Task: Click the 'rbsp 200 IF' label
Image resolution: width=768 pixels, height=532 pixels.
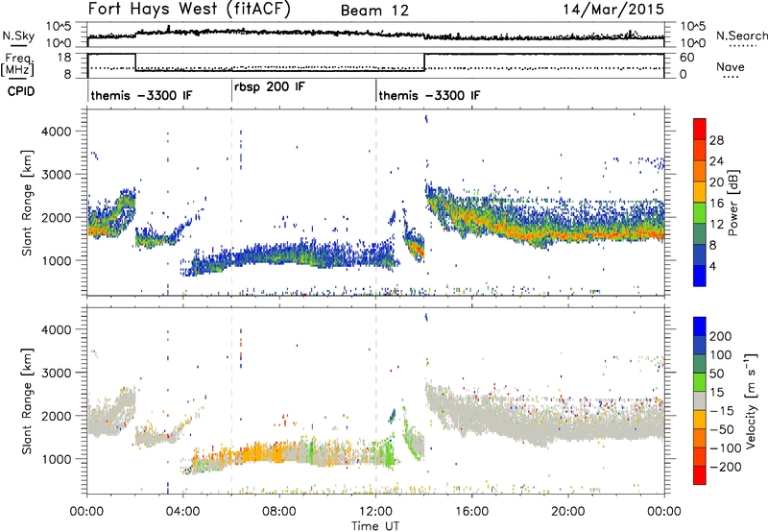Action: tap(270, 87)
